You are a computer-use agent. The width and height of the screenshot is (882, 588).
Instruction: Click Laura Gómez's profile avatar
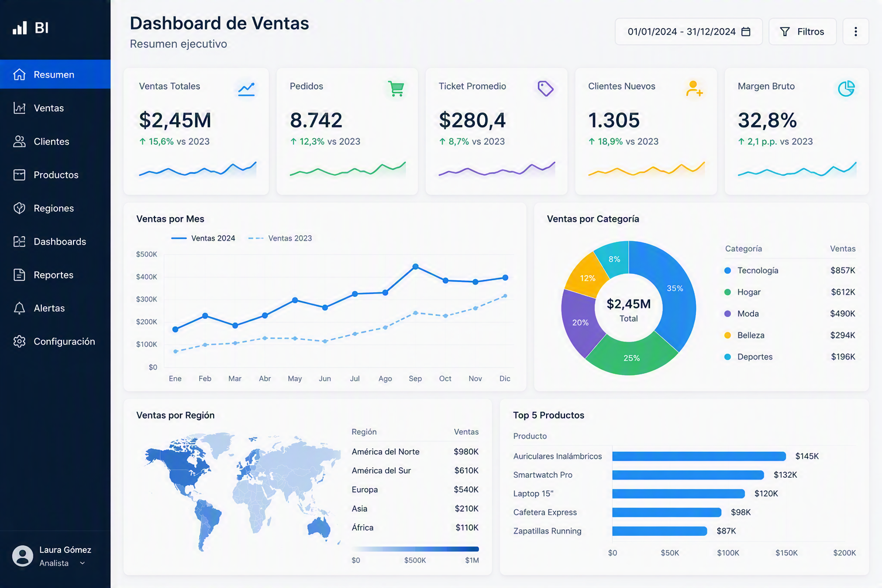click(23, 556)
